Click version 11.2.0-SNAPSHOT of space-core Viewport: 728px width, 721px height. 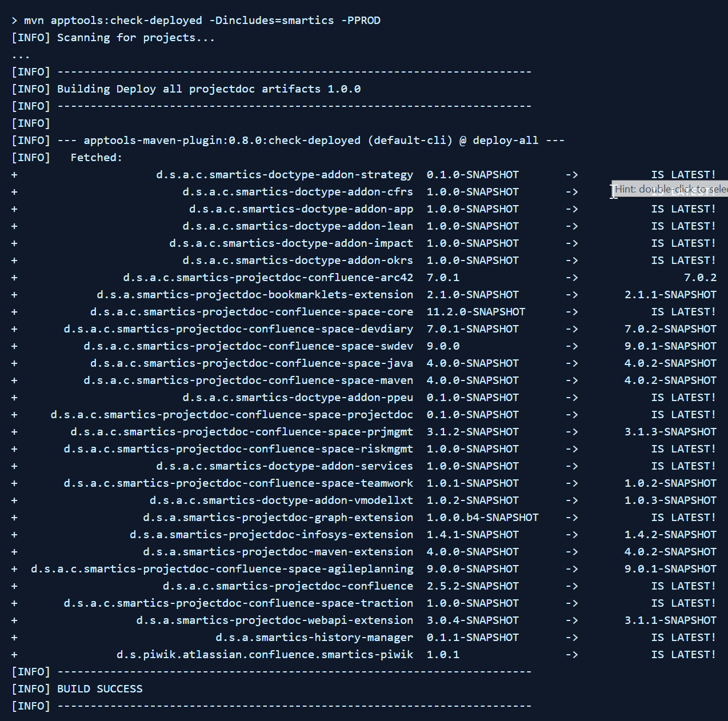(475, 312)
